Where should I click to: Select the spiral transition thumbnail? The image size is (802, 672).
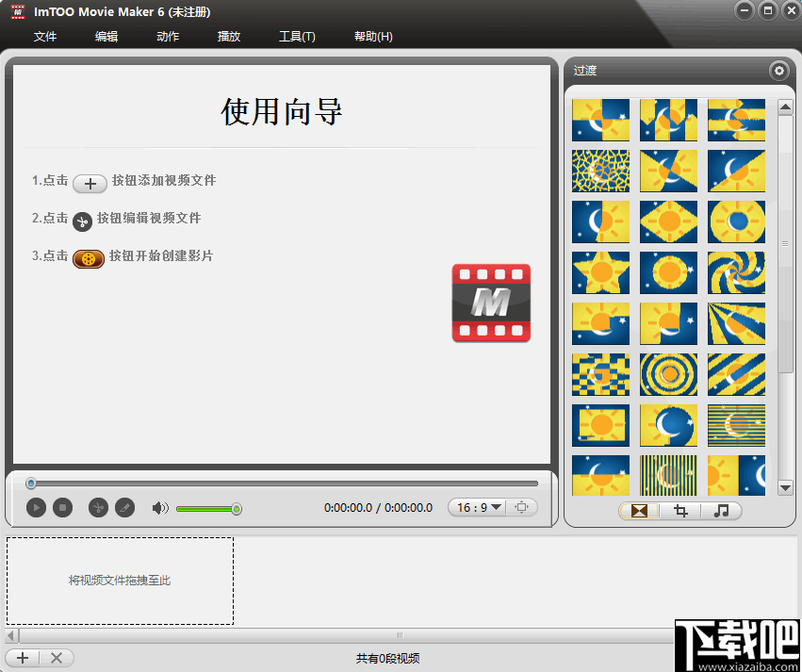tap(736, 273)
